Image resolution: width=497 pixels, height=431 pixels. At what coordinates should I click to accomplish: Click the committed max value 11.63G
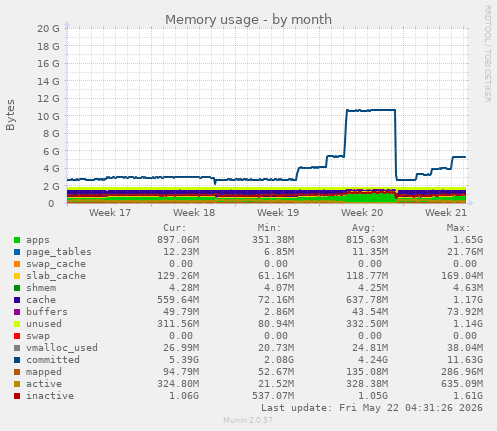pyautogui.click(x=465, y=360)
